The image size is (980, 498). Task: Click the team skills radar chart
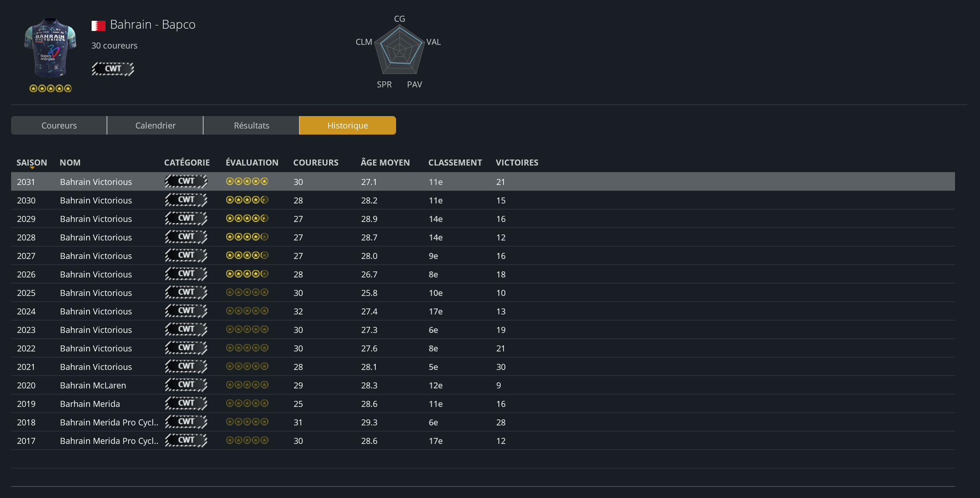[x=399, y=51]
